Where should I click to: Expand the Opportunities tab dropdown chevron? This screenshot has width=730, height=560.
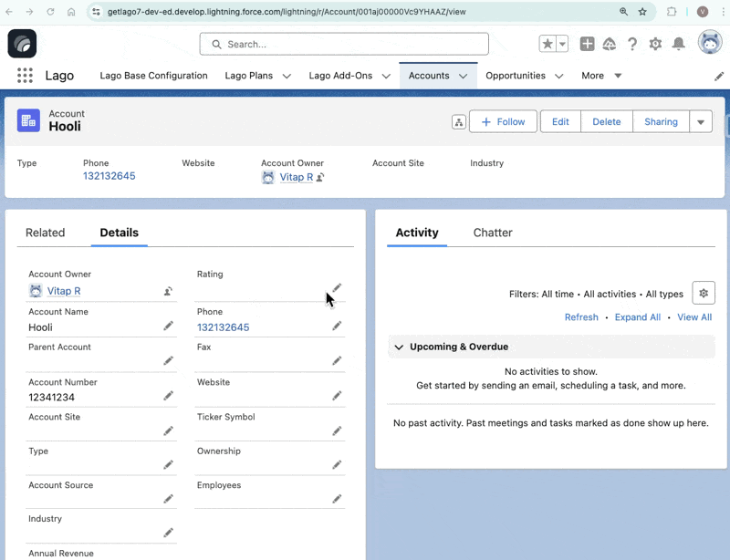pyautogui.click(x=559, y=76)
